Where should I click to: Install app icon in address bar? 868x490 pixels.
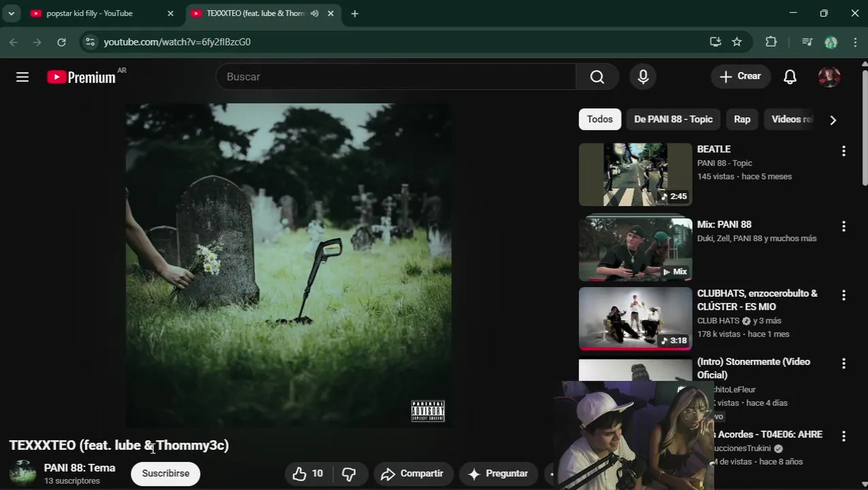tap(715, 42)
